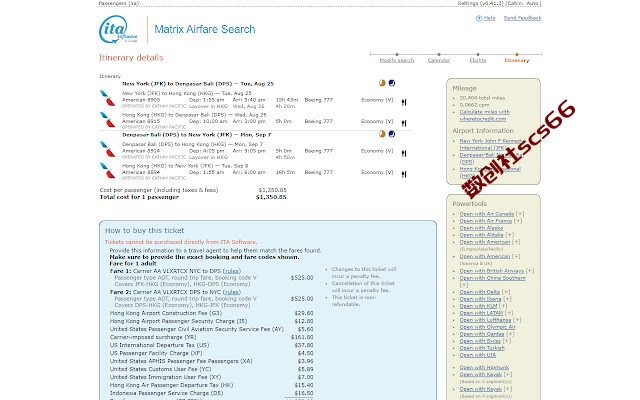Click the meal icon on Denpasar to Hong Kong flight
The width and height of the screenshot is (640, 400).
404,153
